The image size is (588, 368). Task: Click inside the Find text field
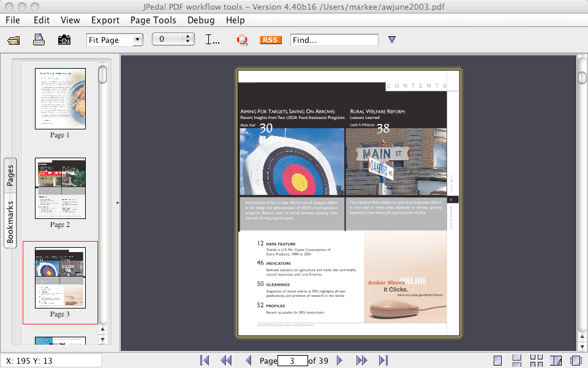pyautogui.click(x=334, y=40)
